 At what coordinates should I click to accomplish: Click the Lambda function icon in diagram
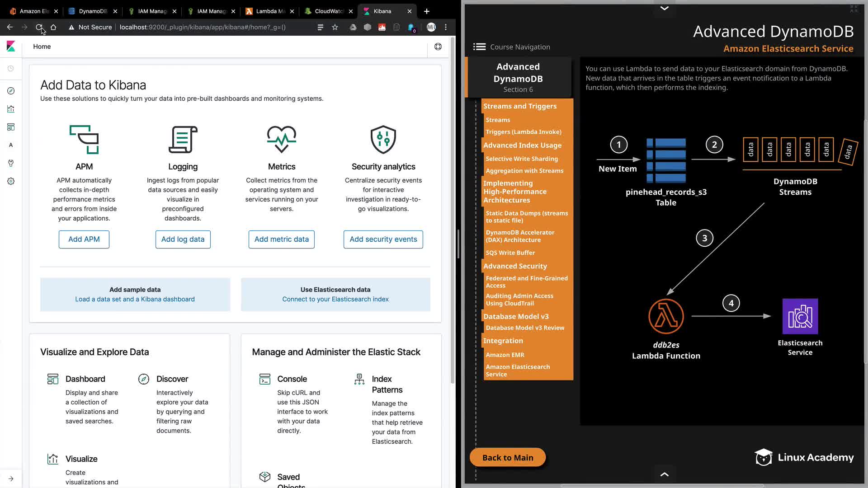666,316
